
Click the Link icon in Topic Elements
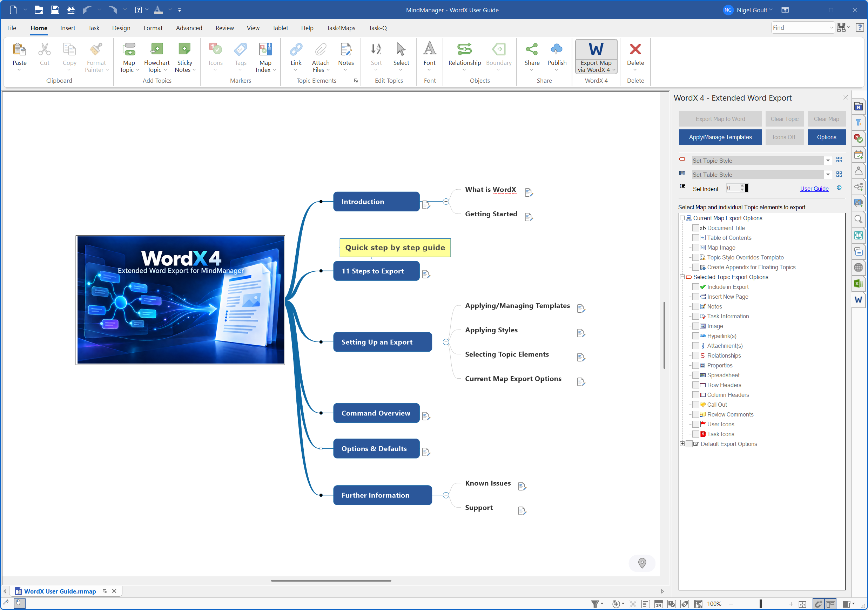coord(296,49)
